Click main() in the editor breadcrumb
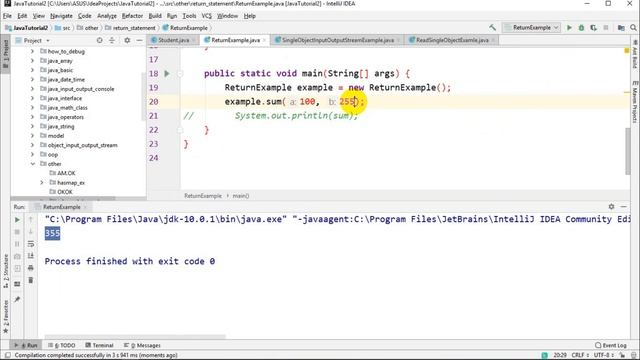The width and height of the screenshot is (640, 360). [241, 196]
